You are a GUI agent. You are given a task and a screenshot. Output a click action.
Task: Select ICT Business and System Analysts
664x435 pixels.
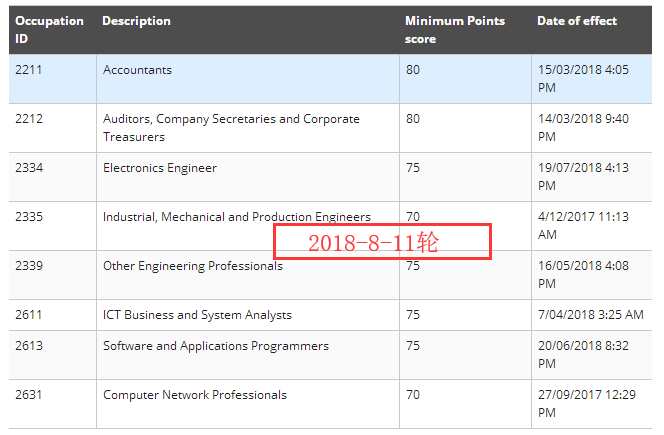tap(197, 315)
